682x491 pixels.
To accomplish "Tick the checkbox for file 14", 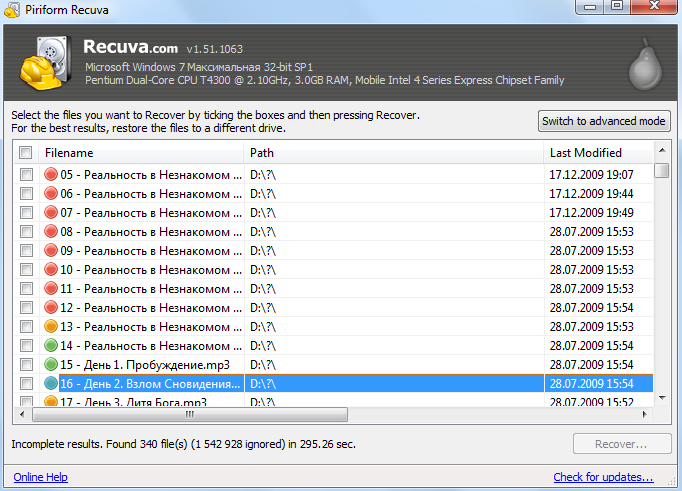I will pyautogui.click(x=27, y=345).
